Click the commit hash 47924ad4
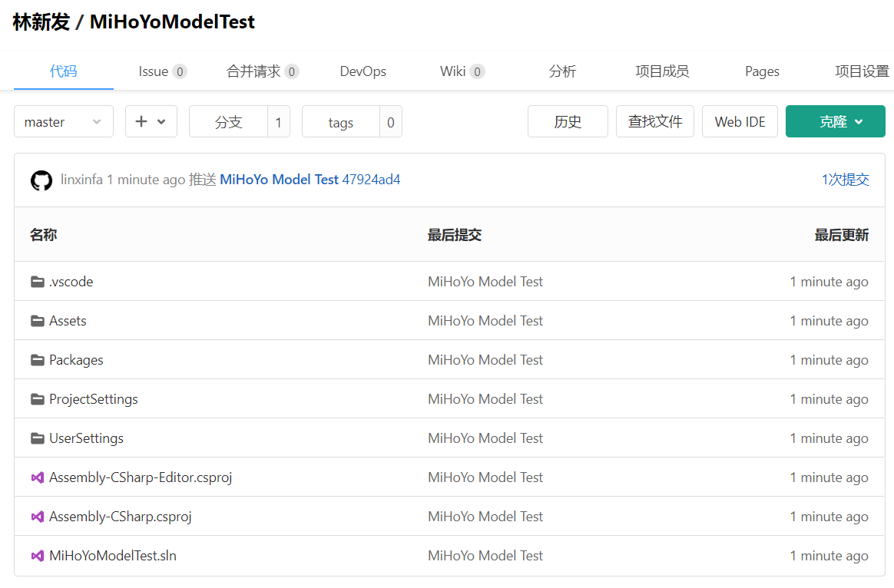 click(371, 180)
